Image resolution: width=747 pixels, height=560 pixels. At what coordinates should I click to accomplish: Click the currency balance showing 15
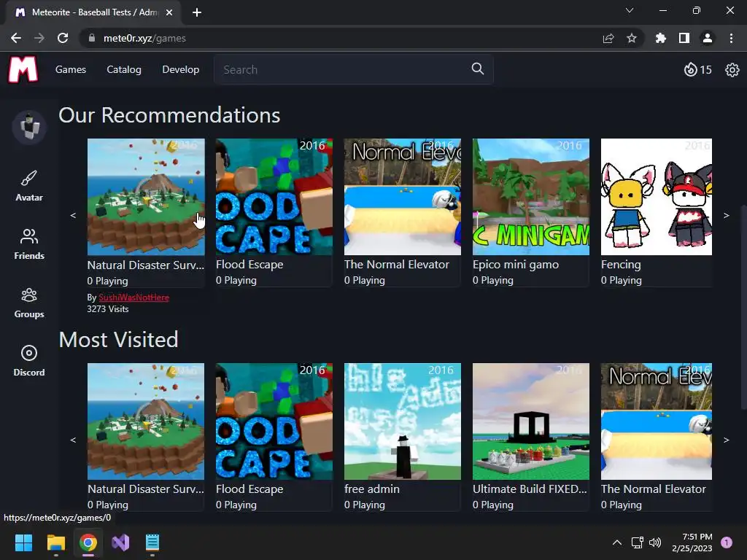coord(698,70)
